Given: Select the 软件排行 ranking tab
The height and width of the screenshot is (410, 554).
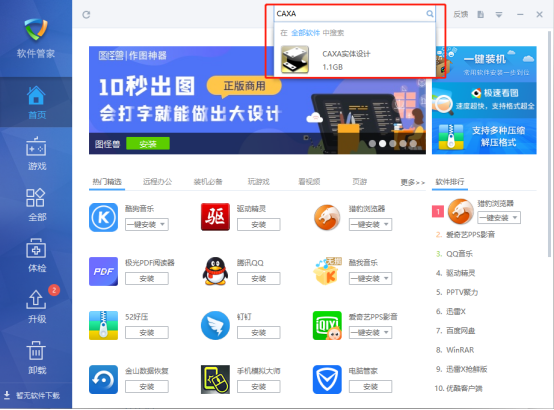Looking at the screenshot, I should [x=449, y=182].
